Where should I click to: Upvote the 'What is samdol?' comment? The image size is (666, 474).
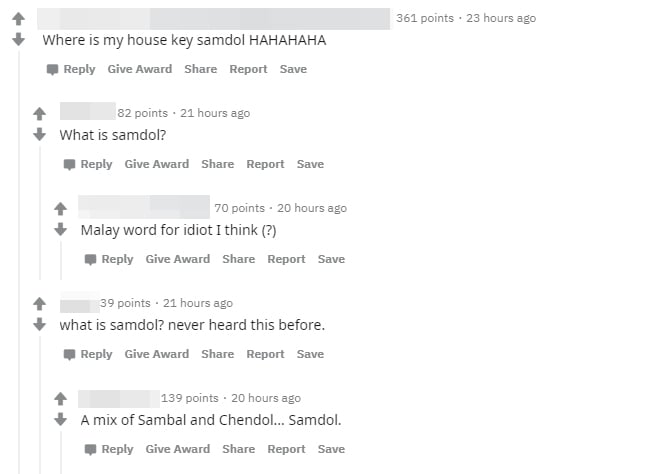40,113
